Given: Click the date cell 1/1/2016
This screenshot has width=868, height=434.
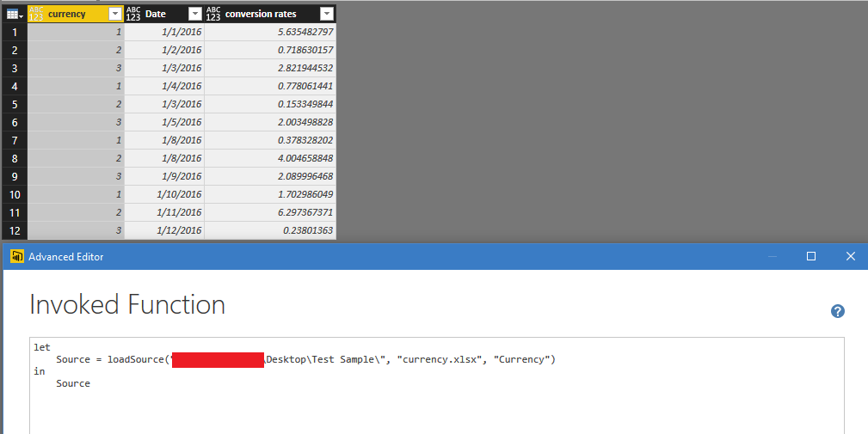Looking at the screenshot, I should (164, 32).
